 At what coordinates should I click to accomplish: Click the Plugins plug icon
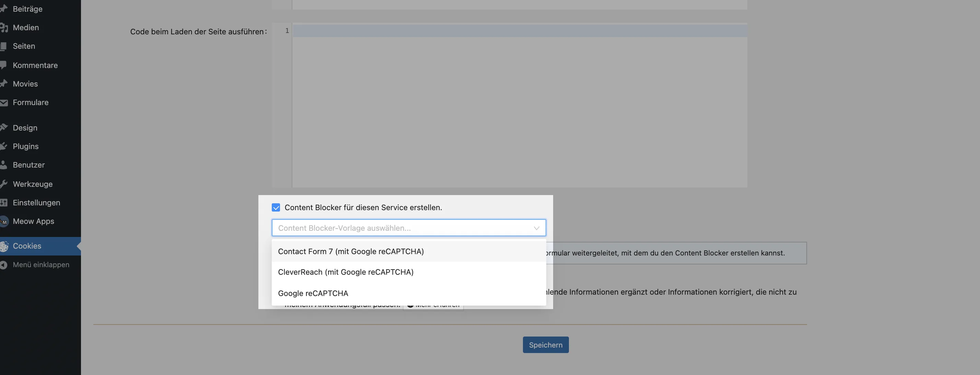(4, 146)
